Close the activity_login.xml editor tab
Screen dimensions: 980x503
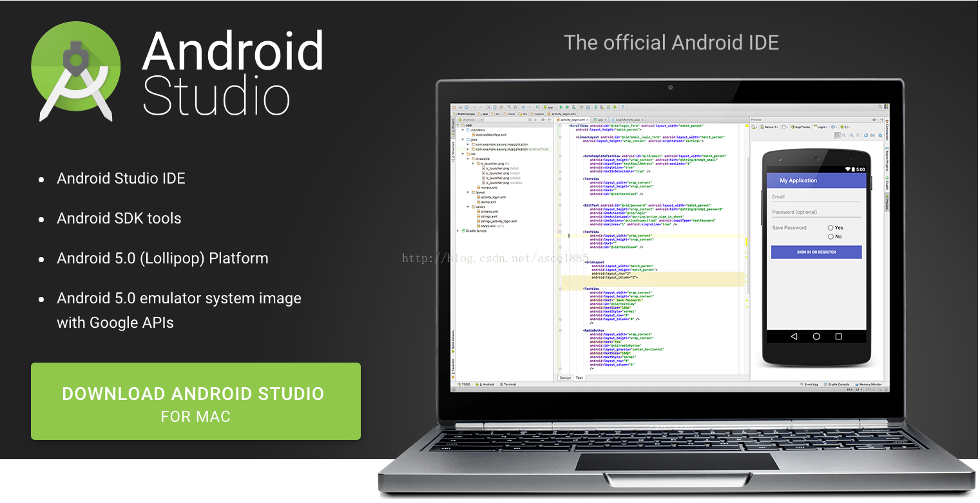point(588,120)
